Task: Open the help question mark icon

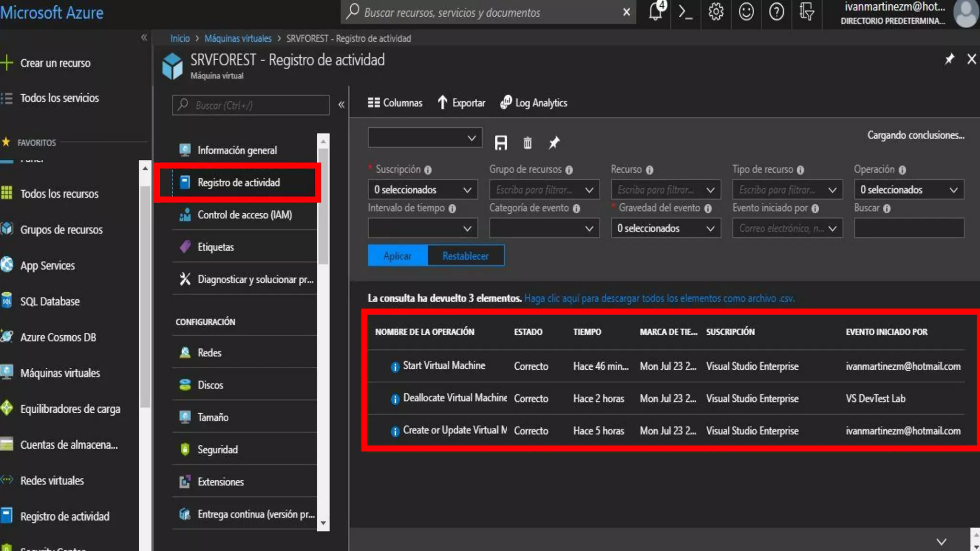Action: [x=776, y=11]
